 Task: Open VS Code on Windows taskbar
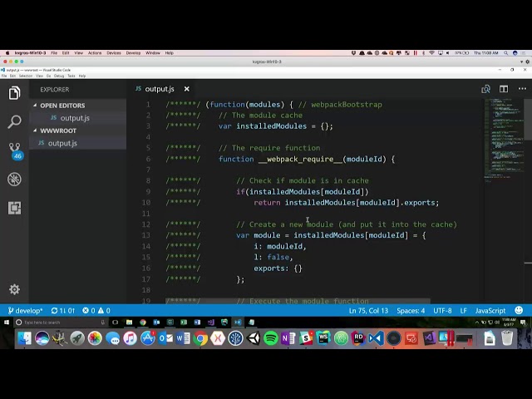(x=238, y=323)
